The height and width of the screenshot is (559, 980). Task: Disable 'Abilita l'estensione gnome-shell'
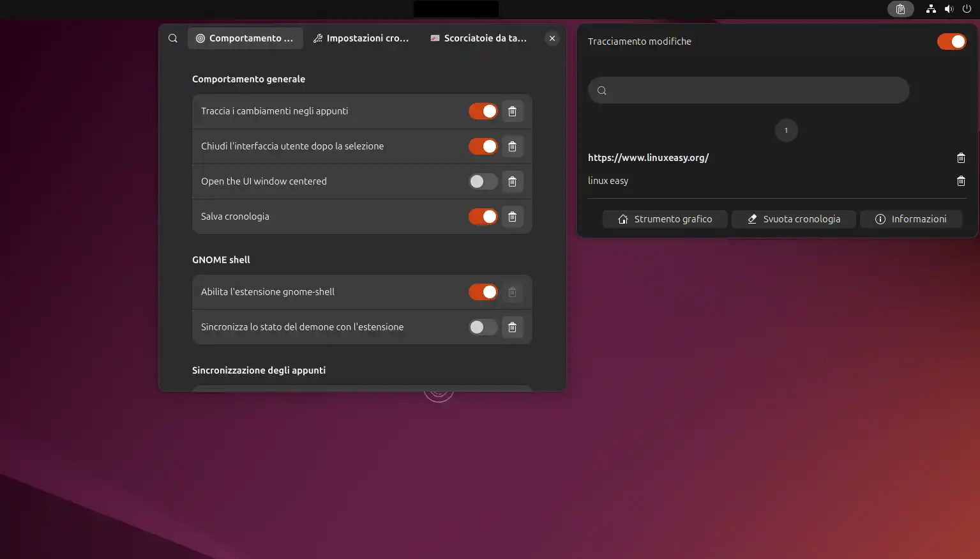click(483, 291)
